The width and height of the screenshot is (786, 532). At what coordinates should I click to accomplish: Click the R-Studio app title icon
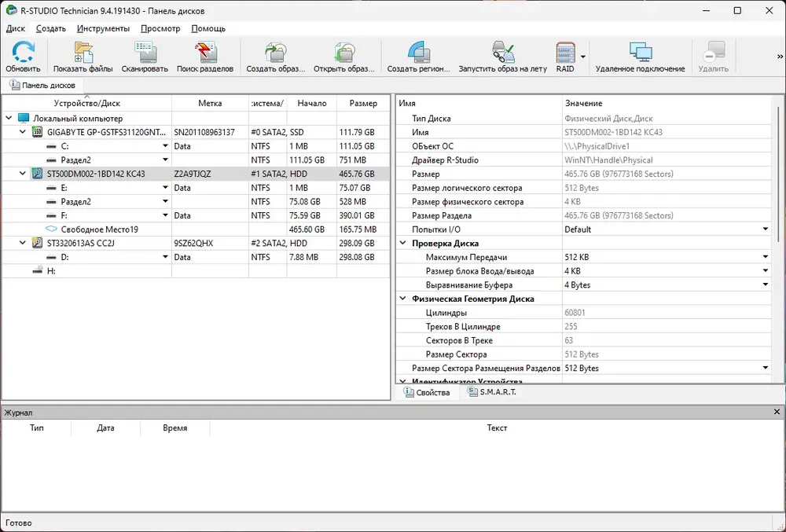(x=11, y=10)
